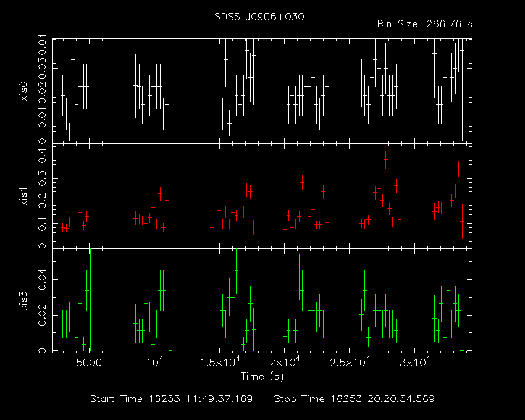Select the 1.5×10^4 x-axis tick label

click(220, 362)
